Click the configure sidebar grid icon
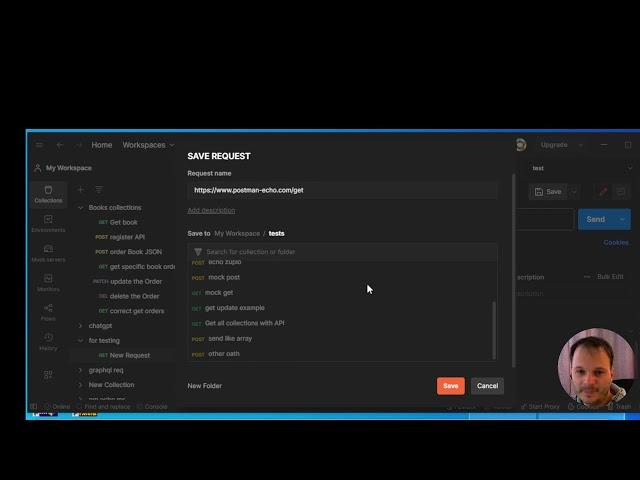 [48, 375]
